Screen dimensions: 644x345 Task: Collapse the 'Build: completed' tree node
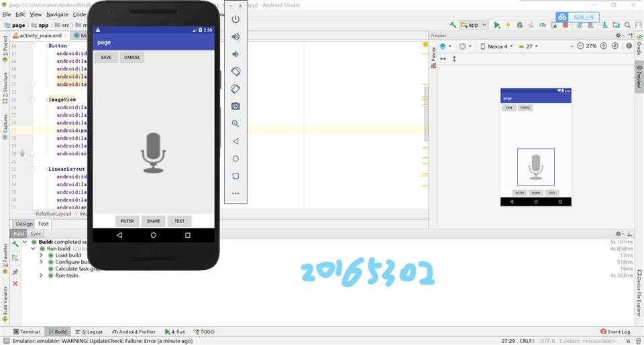(25, 242)
